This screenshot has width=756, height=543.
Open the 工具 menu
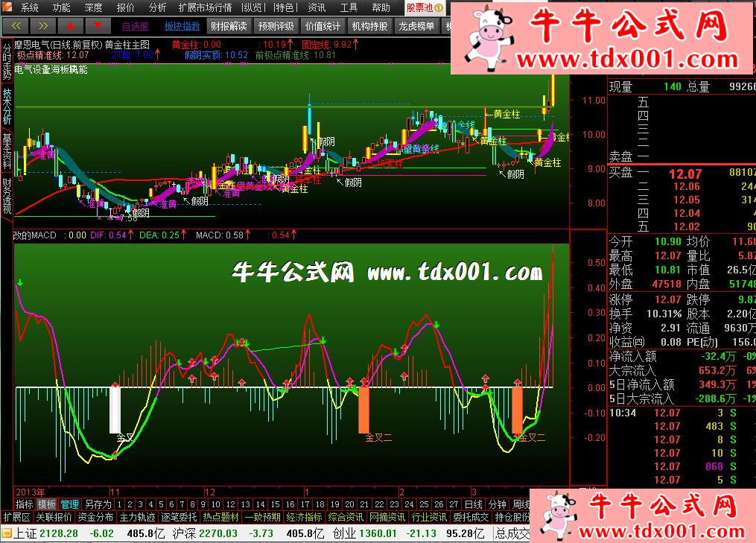(x=349, y=7)
